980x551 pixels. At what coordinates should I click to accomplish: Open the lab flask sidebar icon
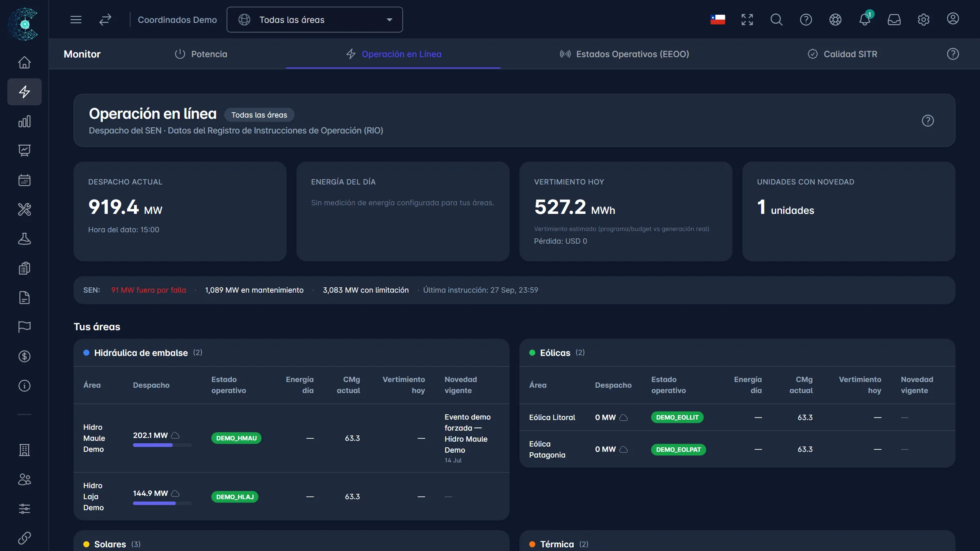(24, 239)
